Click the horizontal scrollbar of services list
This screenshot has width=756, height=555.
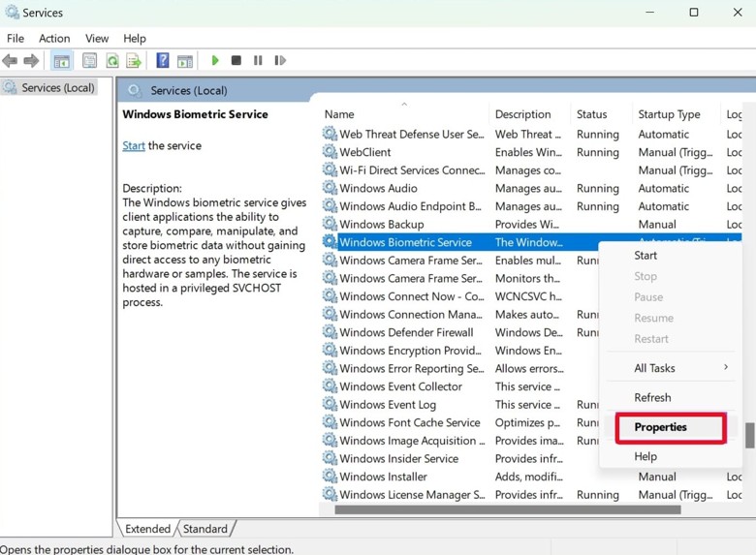click(x=508, y=509)
